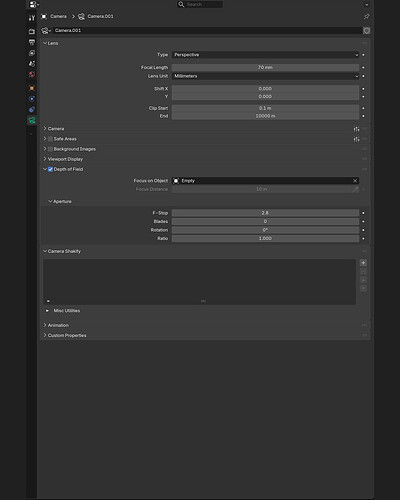Image resolution: width=400 pixels, height=500 pixels.
Task: Collapse the Depth of Field panel
Action: pos(45,169)
